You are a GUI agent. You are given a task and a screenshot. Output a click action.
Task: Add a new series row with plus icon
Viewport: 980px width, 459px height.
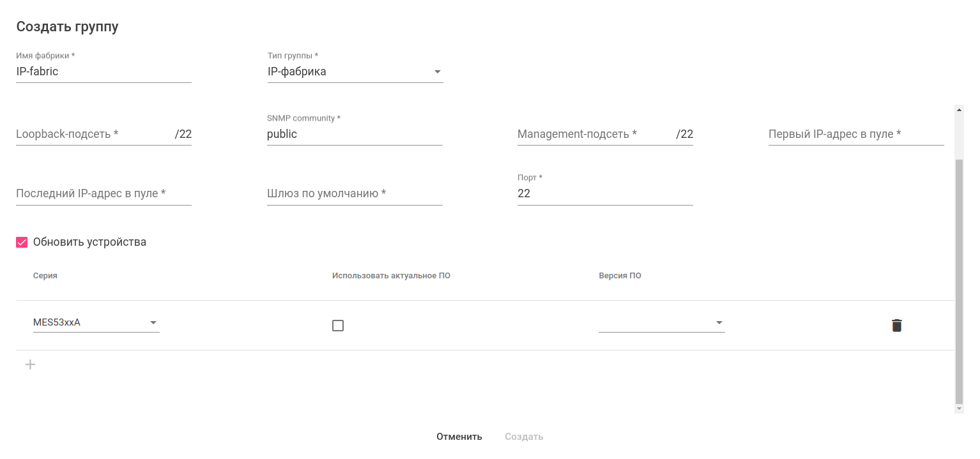pyautogui.click(x=30, y=365)
